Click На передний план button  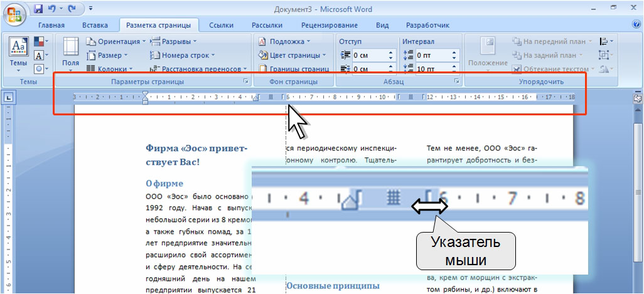point(552,41)
